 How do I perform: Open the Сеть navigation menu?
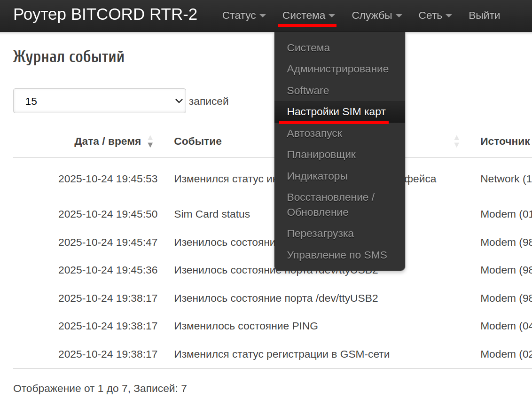click(x=435, y=16)
